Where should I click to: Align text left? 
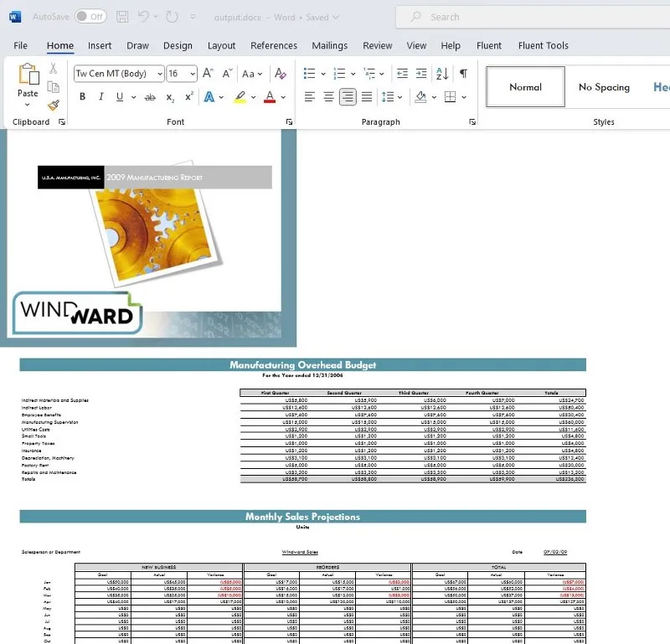(309, 97)
